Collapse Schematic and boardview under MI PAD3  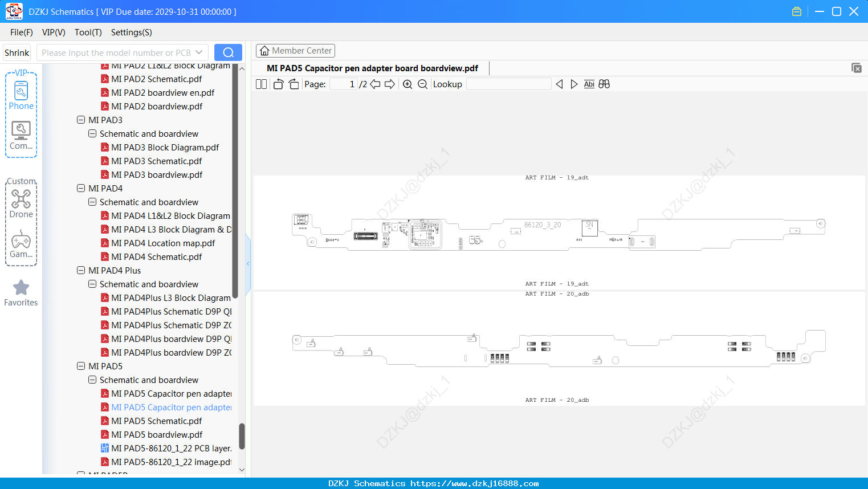(x=92, y=134)
